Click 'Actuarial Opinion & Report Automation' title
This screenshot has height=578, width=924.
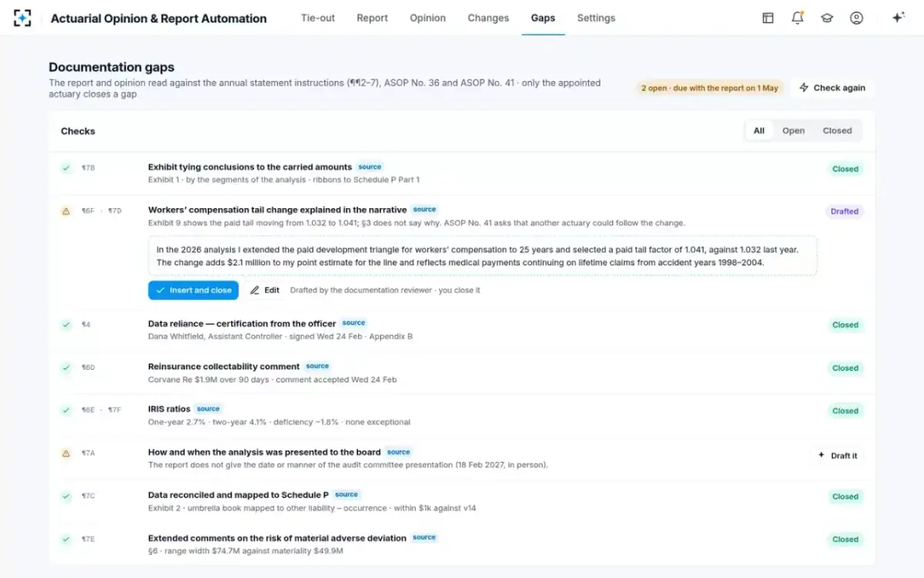(159, 18)
